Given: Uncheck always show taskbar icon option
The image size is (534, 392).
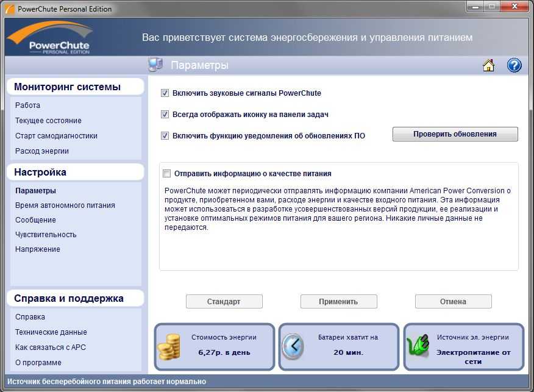Looking at the screenshot, I should coord(164,114).
